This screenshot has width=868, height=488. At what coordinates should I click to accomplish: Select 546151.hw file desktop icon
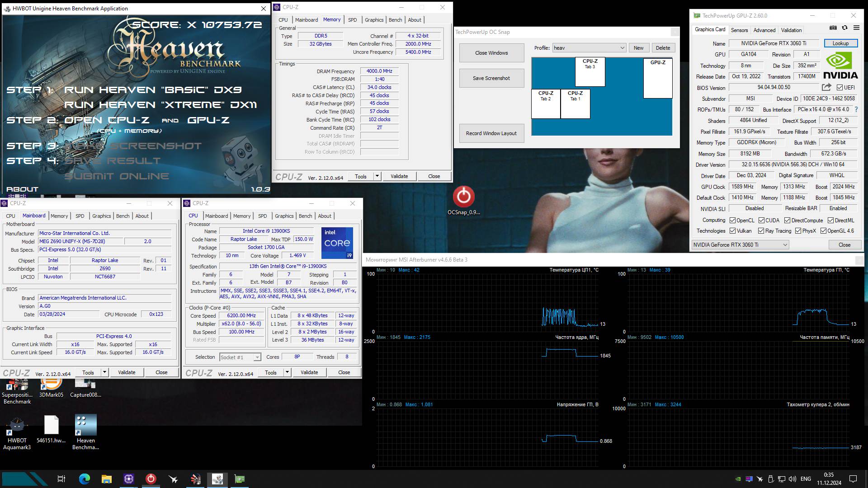pos(51,429)
